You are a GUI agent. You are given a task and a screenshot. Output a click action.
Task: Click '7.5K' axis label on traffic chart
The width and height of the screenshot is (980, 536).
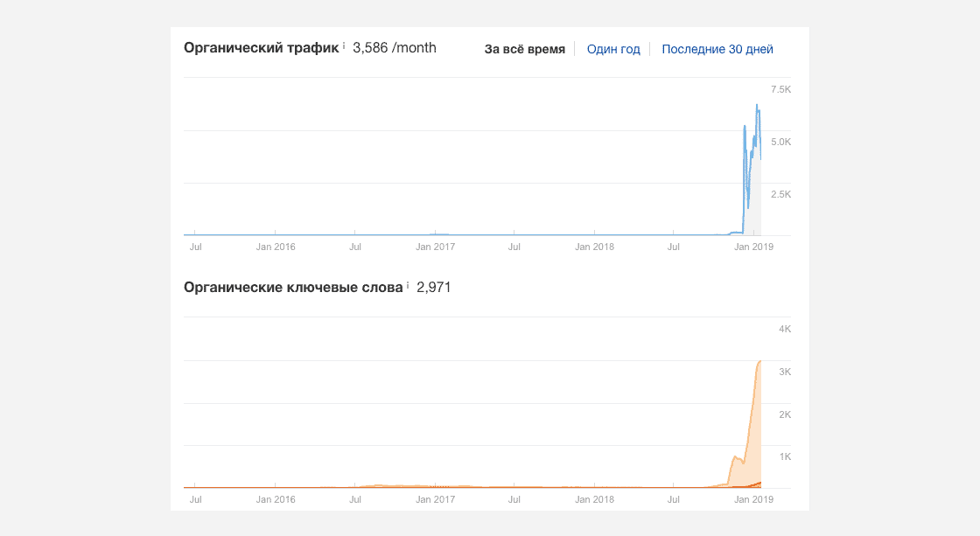point(780,89)
